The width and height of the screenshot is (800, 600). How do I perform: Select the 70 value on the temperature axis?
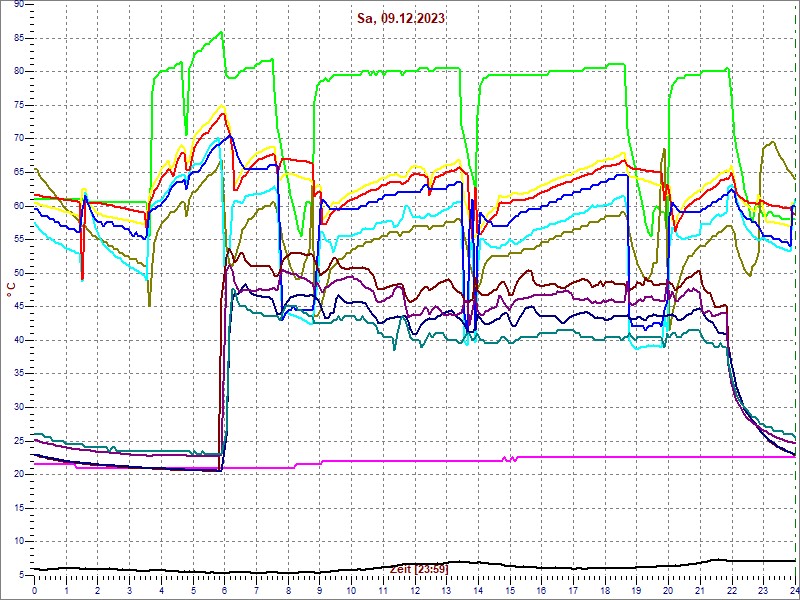pyautogui.click(x=20, y=139)
